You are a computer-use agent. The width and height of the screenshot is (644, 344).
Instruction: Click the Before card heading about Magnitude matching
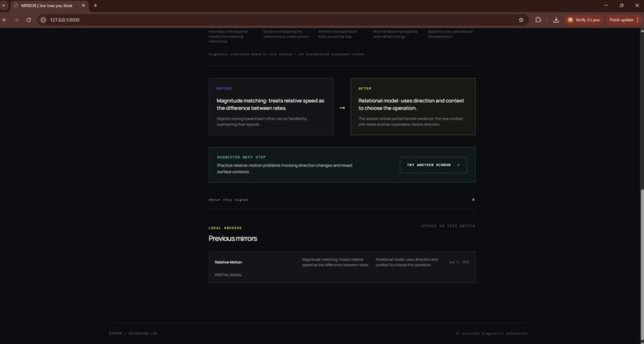(270, 105)
